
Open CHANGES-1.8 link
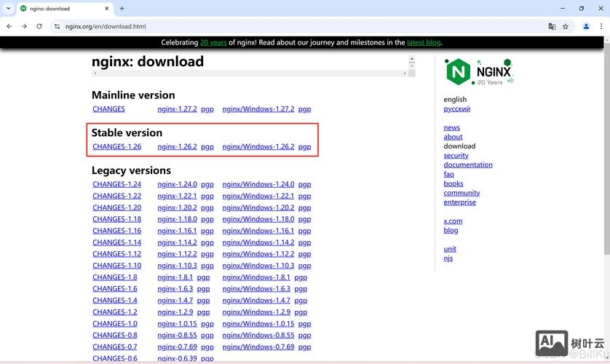[115, 277]
